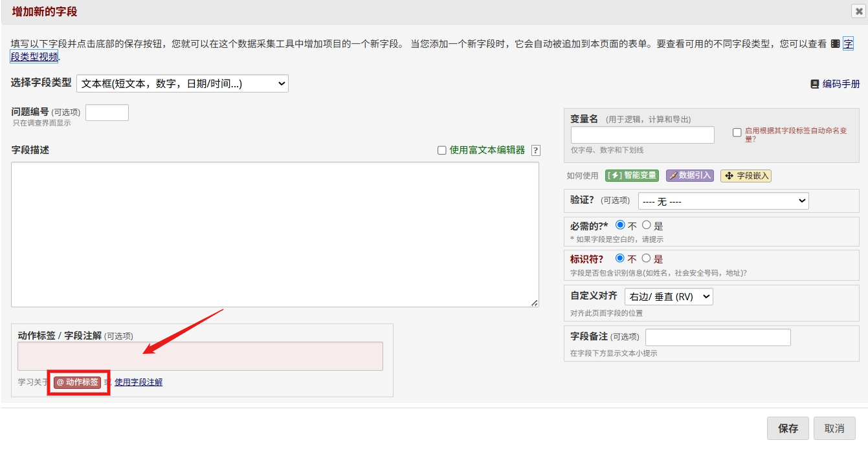Open the 编码手册 codebook link
The image size is (868, 449).
click(835, 84)
